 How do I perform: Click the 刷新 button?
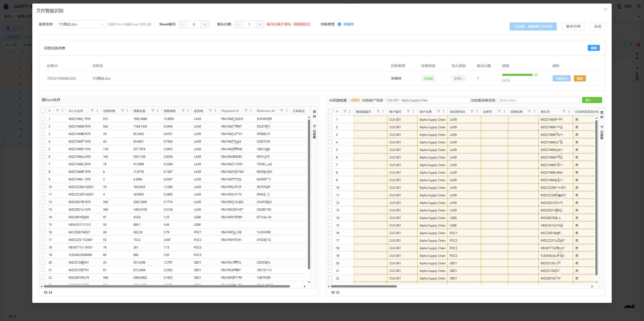tap(594, 48)
